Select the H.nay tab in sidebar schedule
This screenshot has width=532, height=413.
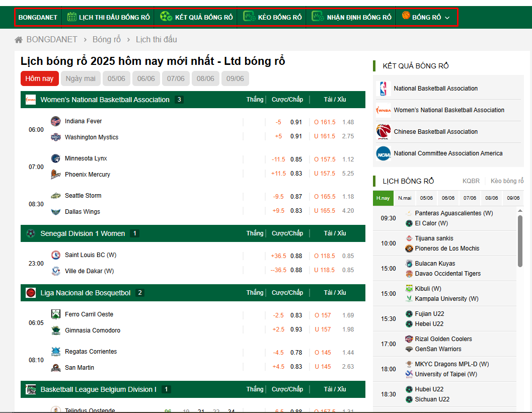point(383,198)
